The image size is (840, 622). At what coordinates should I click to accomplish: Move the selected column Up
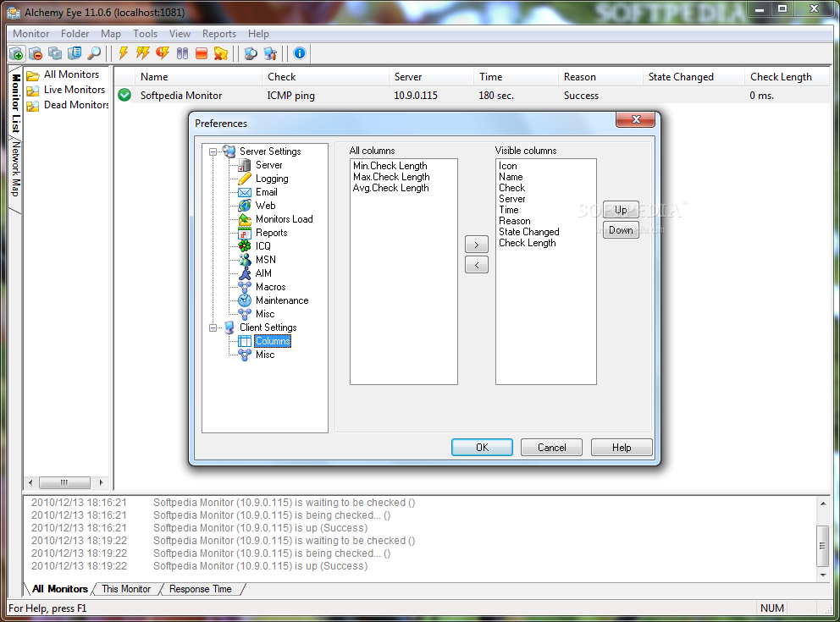(621, 210)
